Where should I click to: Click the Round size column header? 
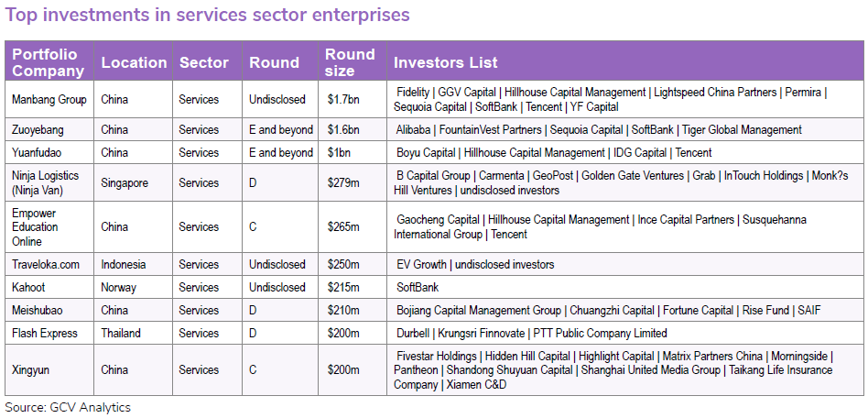[x=350, y=62]
